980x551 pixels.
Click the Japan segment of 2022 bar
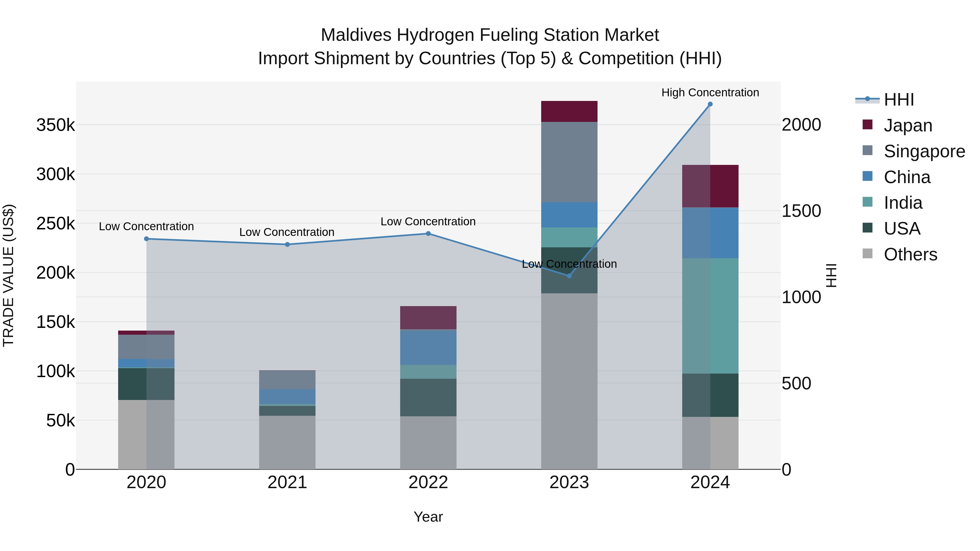(x=428, y=318)
